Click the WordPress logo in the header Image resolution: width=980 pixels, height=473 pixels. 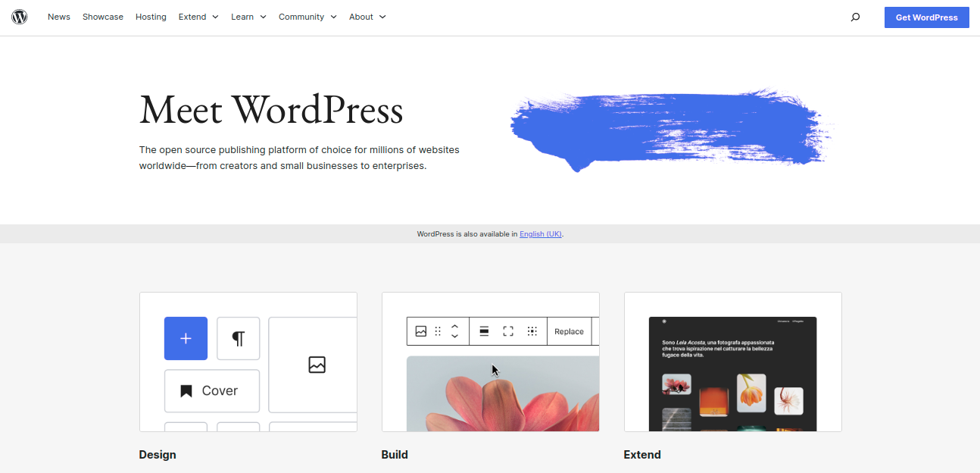[19, 17]
